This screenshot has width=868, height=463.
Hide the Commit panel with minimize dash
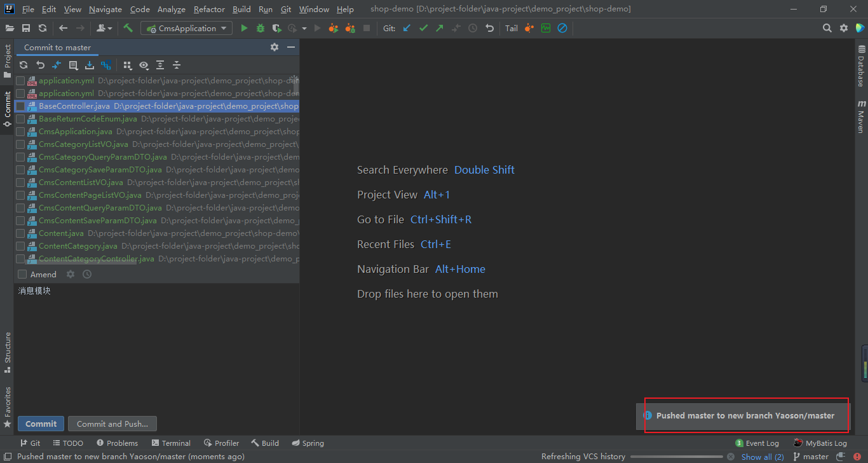[291, 47]
